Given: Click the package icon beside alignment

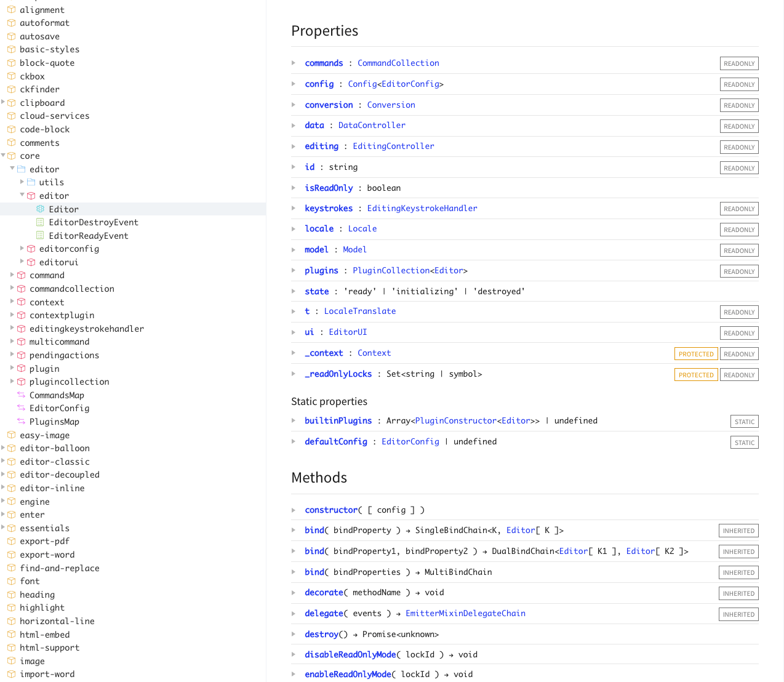Looking at the screenshot, I should (11, 10).
